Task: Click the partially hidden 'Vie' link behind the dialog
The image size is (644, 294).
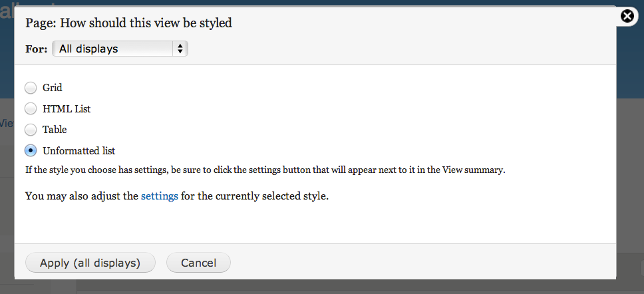Action: point(7,123)
